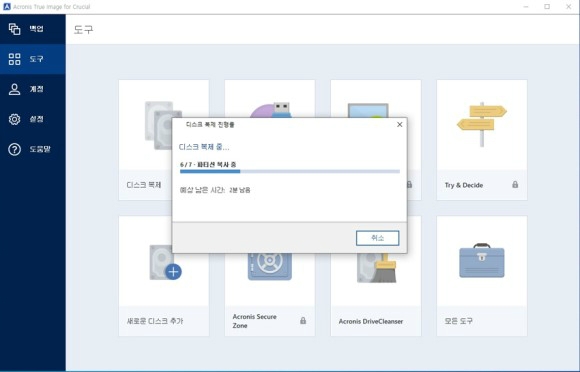580x372 pixels.
Task: Open the Acronis DriveCleanser brush icon
Action: click(377, 268)
